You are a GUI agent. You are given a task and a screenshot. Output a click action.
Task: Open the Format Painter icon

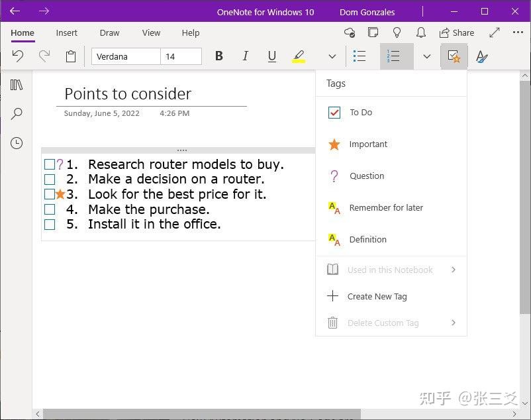coord(481,56)
